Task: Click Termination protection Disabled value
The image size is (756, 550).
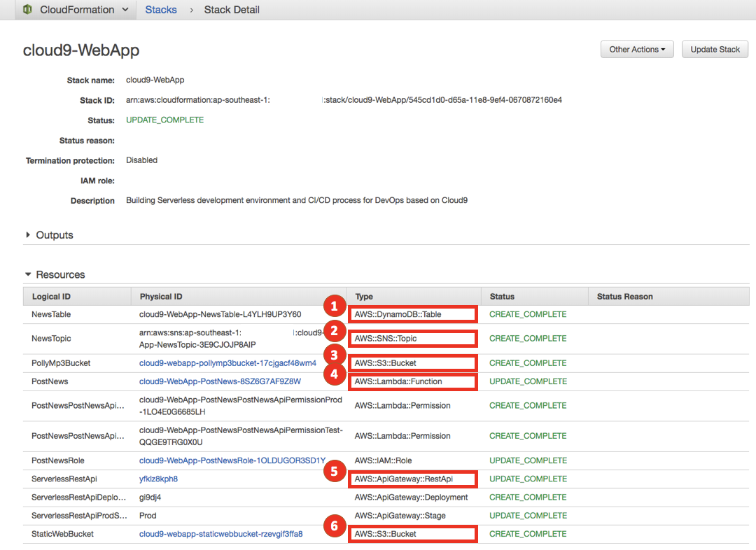Action: tap(141, 160)
